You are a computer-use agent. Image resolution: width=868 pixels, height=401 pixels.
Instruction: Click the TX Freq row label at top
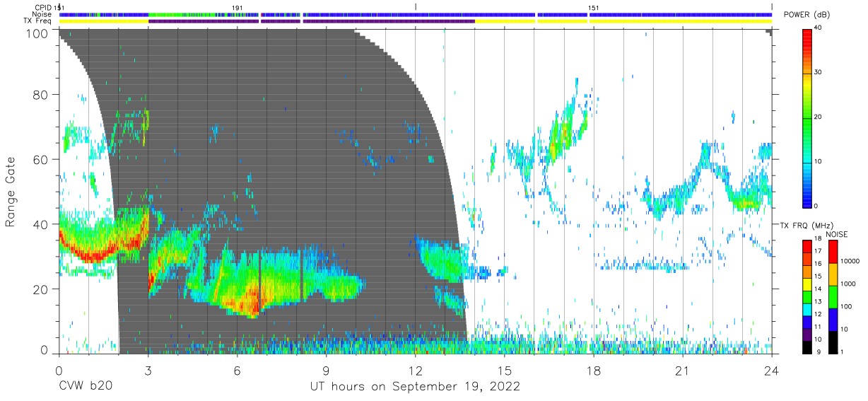(x=37, y=21)
